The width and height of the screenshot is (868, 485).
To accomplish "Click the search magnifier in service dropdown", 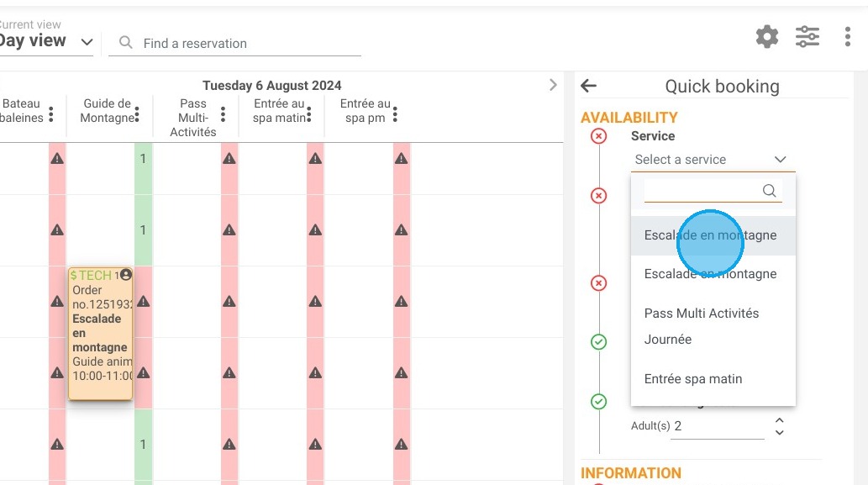I will tap(770, 191).
